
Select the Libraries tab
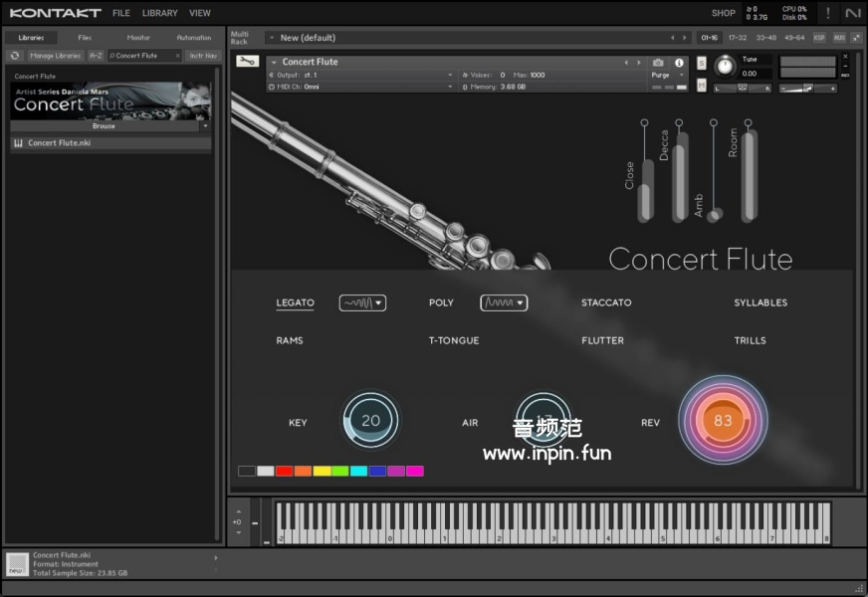(x=31, y=38)
